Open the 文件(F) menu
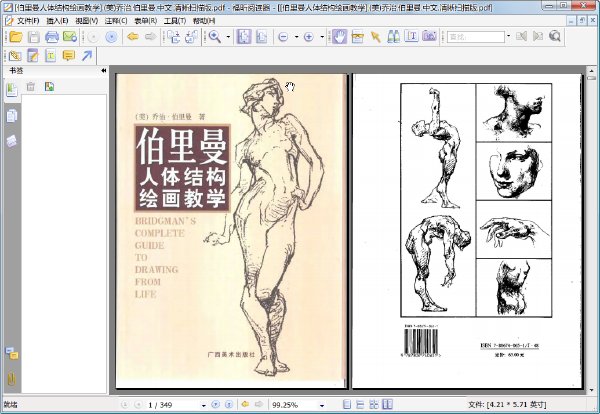This screenshot has width=600, height=414. (x=28, y=21)
